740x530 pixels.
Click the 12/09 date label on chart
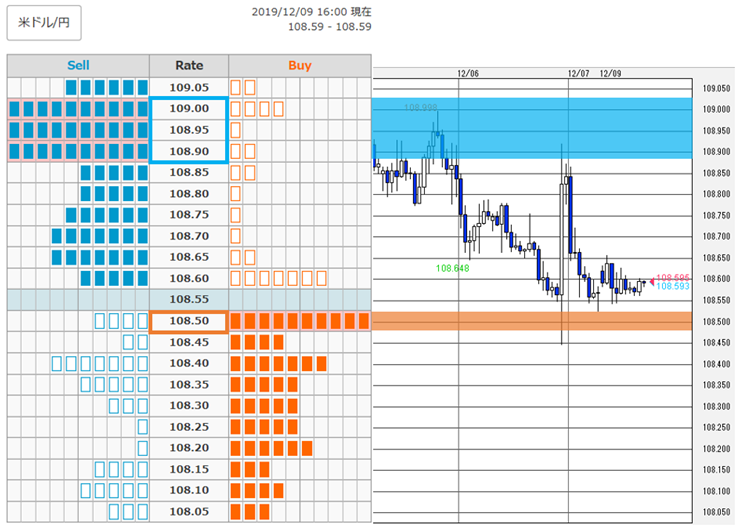pyautogui.click(x=610, y=74)
